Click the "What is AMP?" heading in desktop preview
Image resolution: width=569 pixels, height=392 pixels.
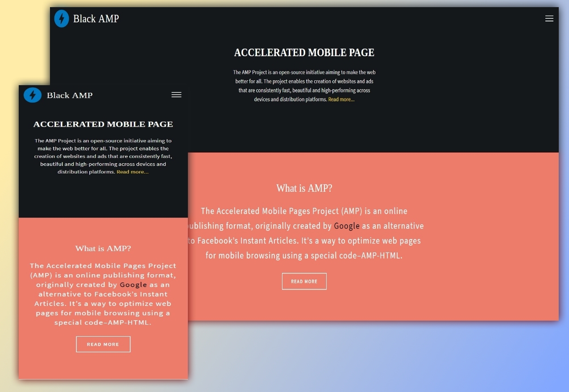click(304, 188)
